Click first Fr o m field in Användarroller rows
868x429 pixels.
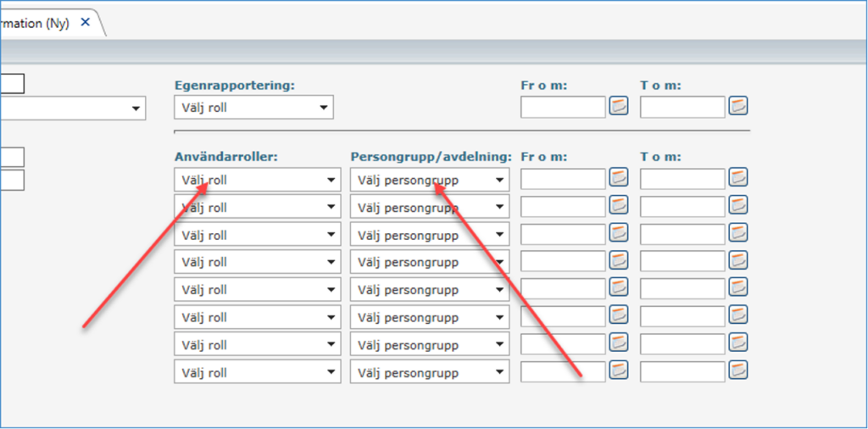564,179
